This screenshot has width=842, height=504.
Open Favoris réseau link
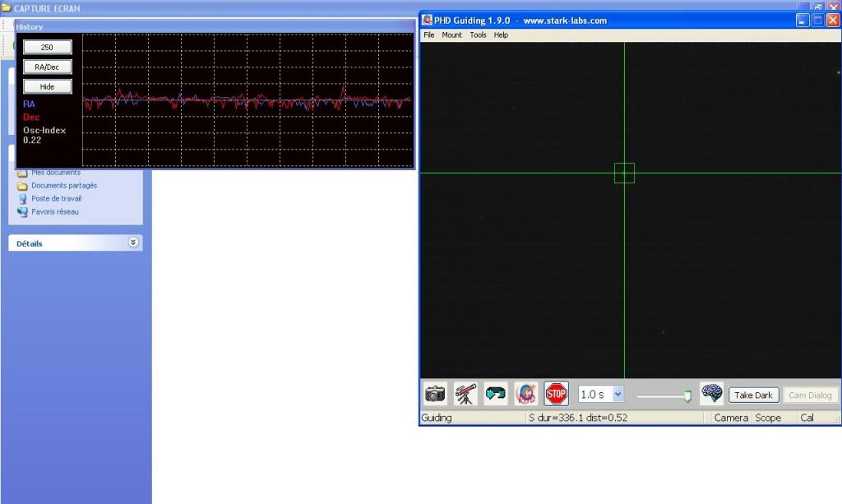point(55,211)
